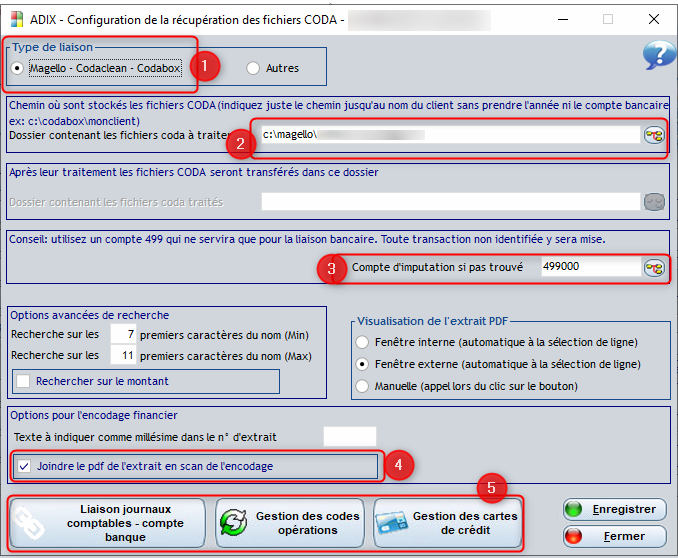Enable Rechercher sur le montant checkbox
This screenshot has height=558, width=678.
point(23,381)
